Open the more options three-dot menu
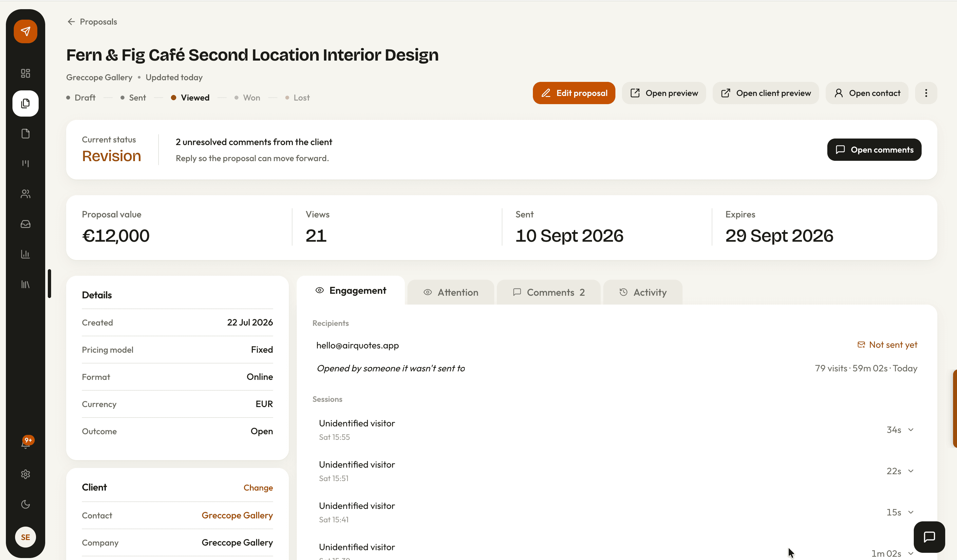The image size is (957, 560). click(926, 93)
